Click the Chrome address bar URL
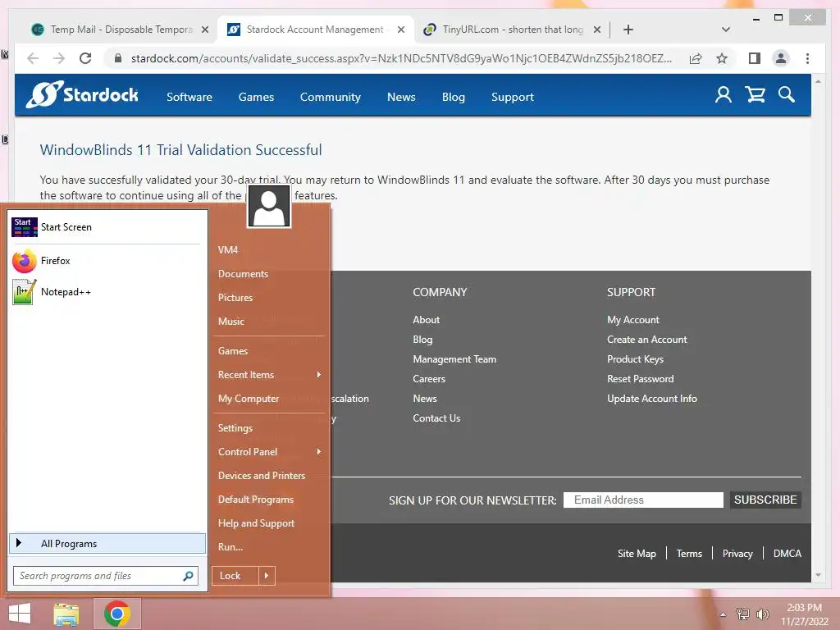This screenshot has height=630, width=840. [x=401, y=58]
